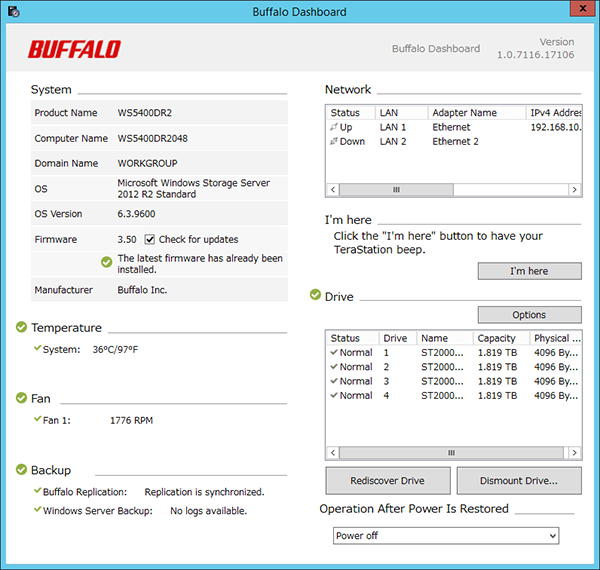Click the LAN 2 Down status icon
The height and width of the screenshot is (570, 600).
[334, 142]
